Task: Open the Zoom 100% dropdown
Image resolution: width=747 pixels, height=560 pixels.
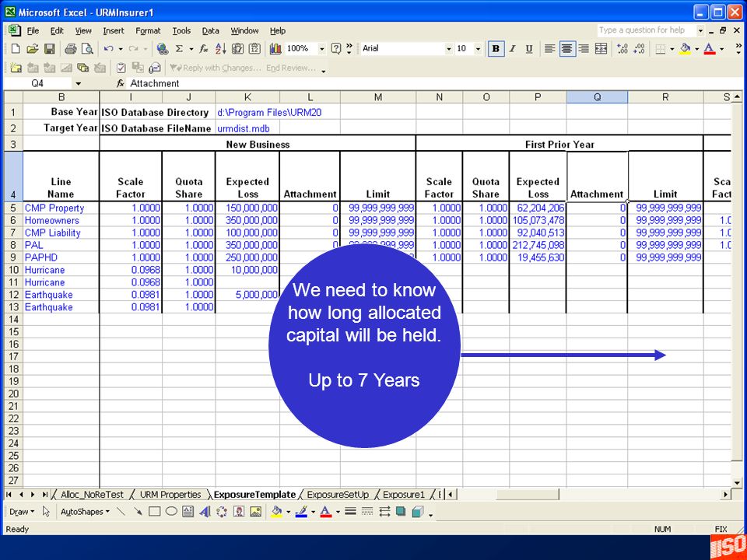Action: [321, 48]
